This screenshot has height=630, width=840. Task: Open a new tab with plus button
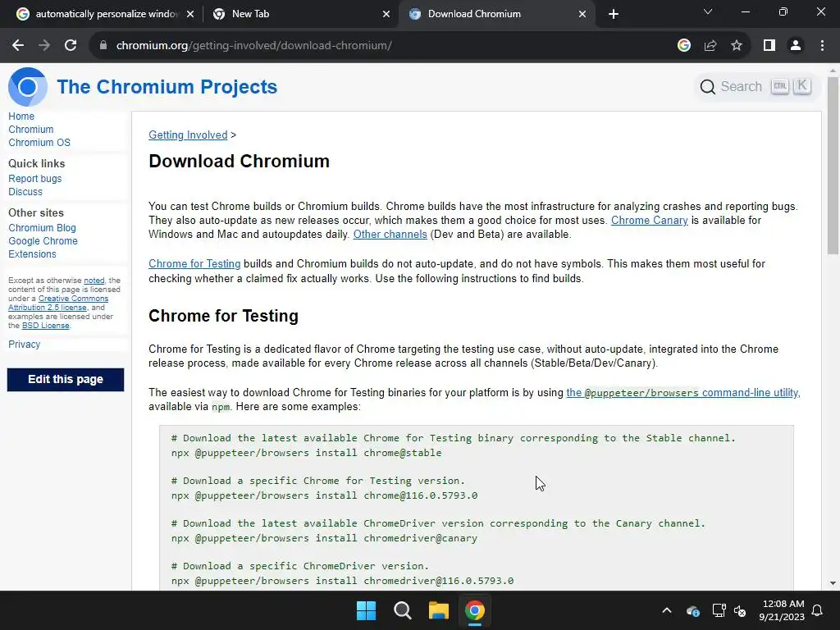coord(614,14)
